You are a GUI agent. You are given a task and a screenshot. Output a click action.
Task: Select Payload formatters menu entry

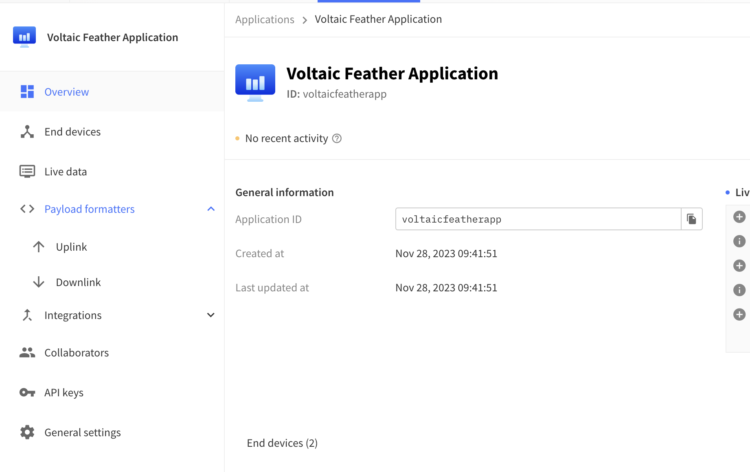click(x=89, y=209)
